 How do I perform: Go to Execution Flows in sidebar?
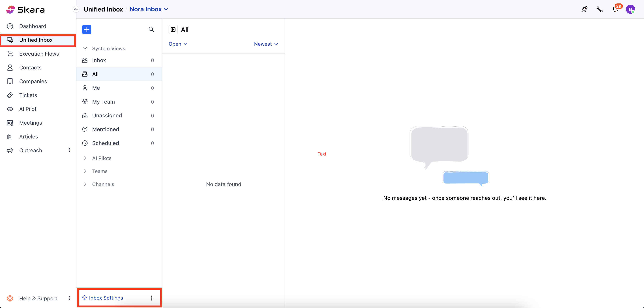pos(39,54)
